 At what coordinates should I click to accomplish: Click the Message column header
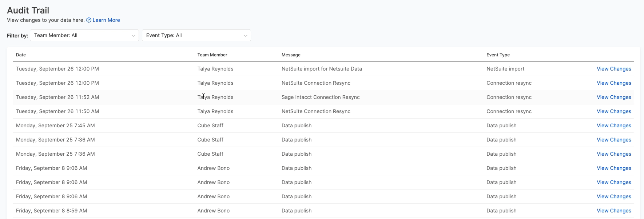click(291, 55)
